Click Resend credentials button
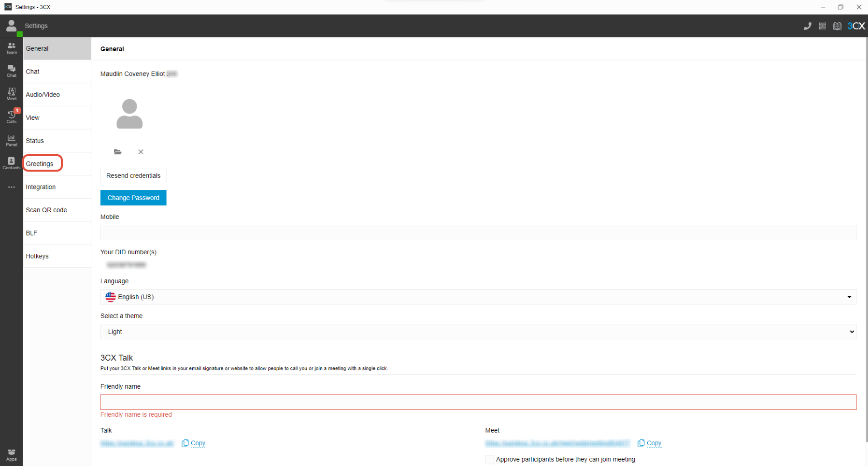The width and height of the screenshot is (868, 466). (133, 175)
